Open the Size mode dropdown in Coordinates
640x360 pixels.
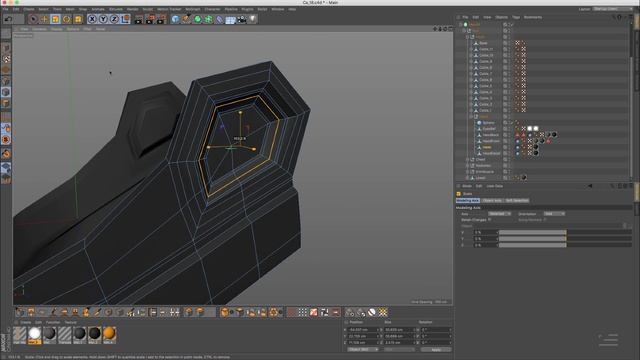pyautogui.click(x=399, y=349)
